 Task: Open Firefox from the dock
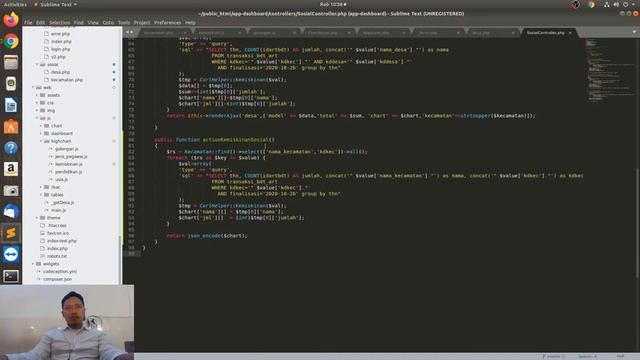(x=11, y=20)
